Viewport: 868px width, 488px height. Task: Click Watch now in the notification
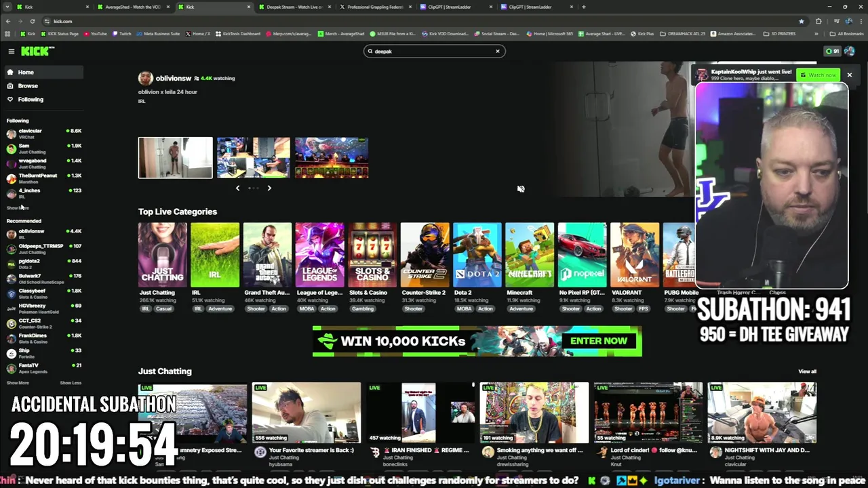[x=818, y=75]
